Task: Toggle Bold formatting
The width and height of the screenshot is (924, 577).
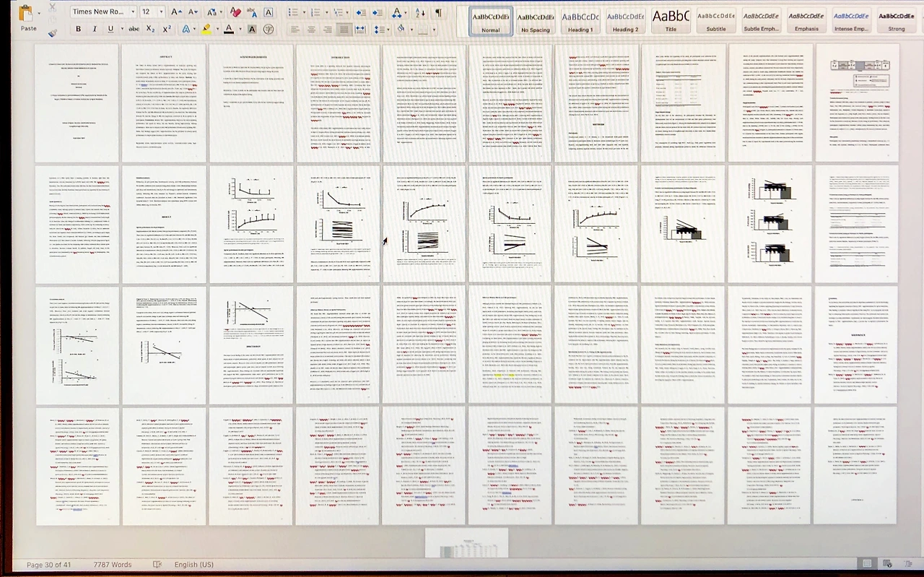Action: click(78, 29)
